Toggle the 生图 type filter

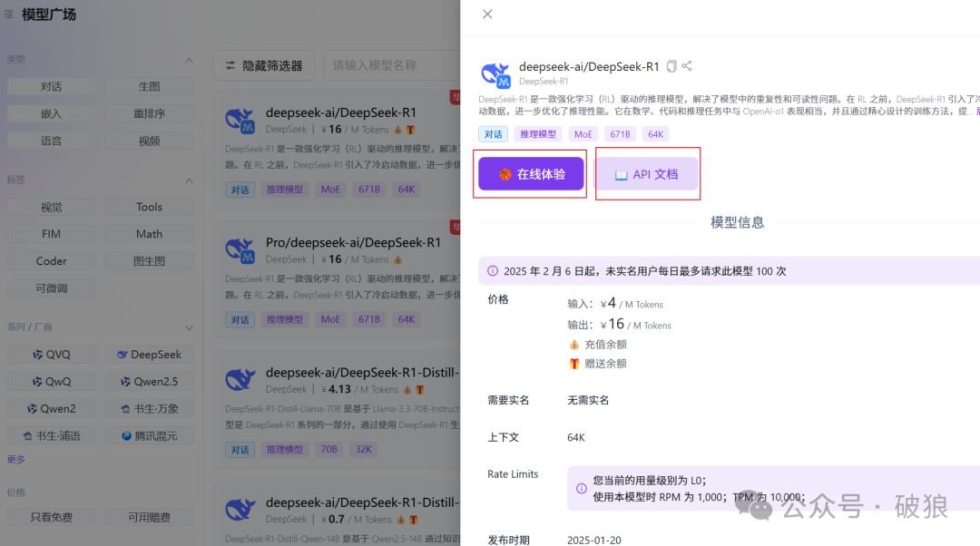(x=150, y=86)
